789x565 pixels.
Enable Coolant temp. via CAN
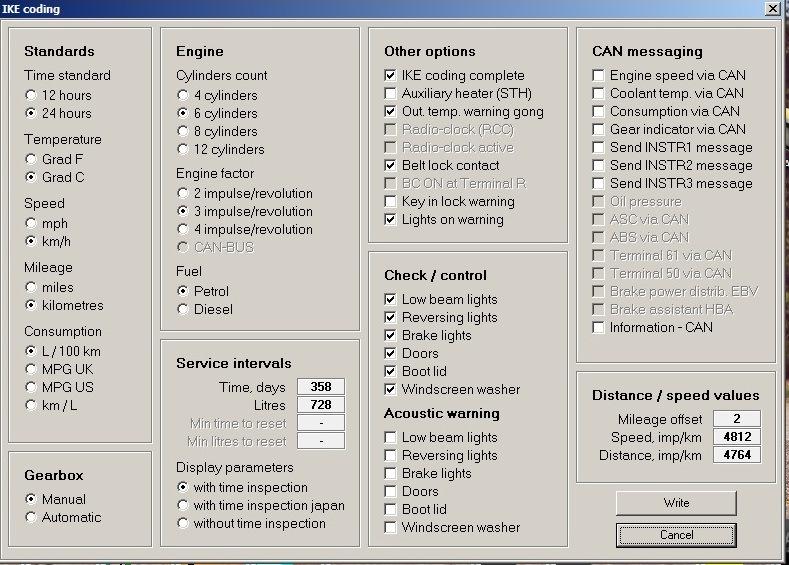click(x=598, y=94)
